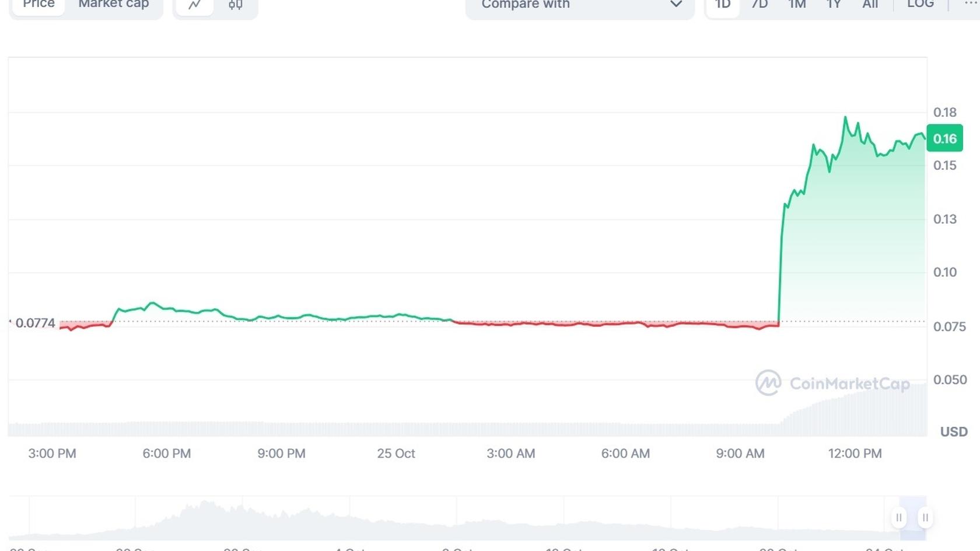Expand the Compare with chevron arrow

(x=676, y=4)
